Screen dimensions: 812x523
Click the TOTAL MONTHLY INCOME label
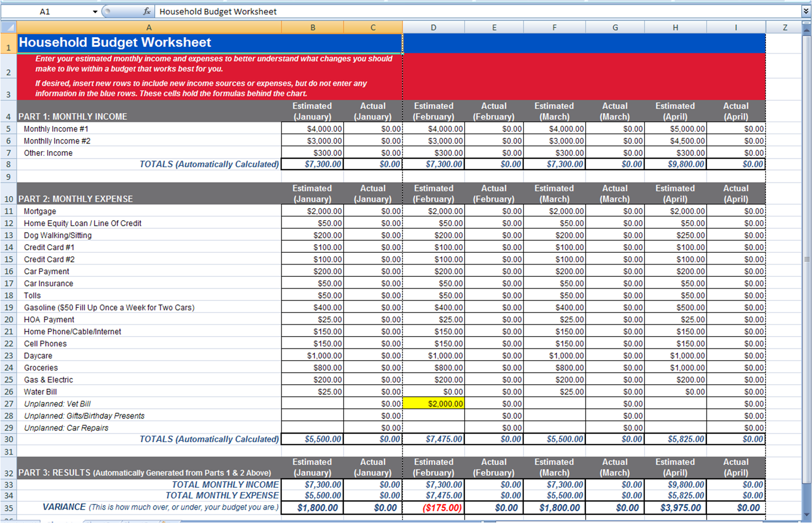(x=225, y=484)
